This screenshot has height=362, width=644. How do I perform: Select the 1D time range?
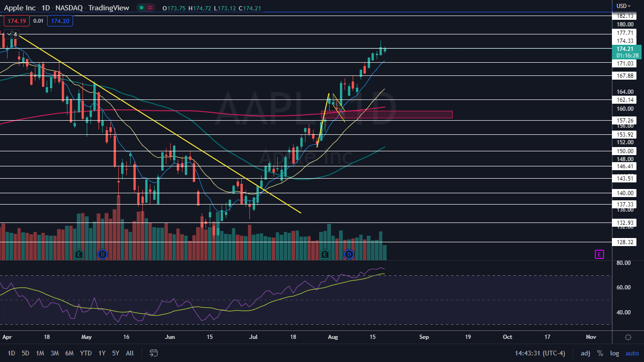[x=11, y=353]
